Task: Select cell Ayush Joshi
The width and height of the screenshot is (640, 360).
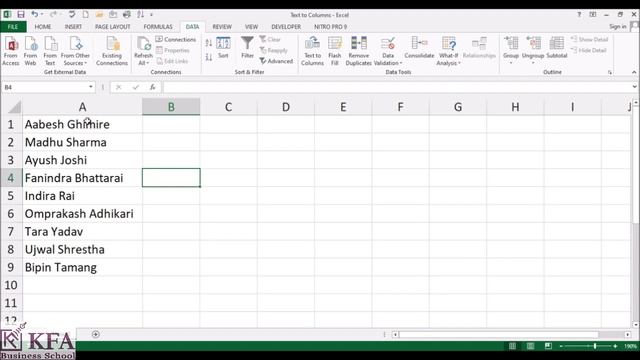Action: pyautogui.click(x=82, y=160)
